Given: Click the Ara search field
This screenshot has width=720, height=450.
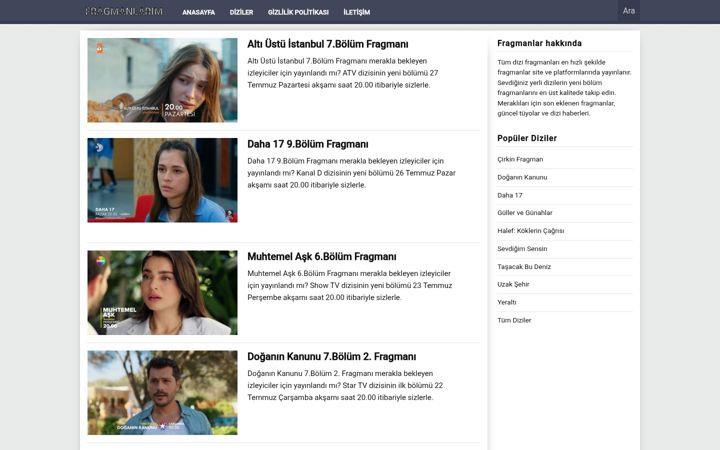Looking at the screenshot, I should pos(629,11).
